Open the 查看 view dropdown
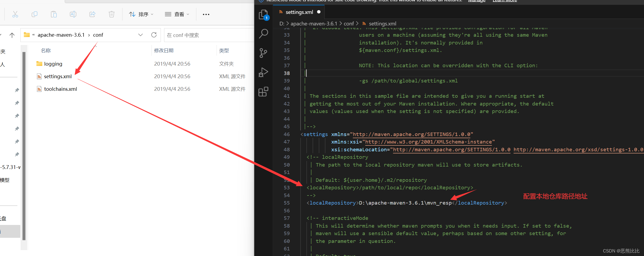This screenshot has height=256, width=644. click(x=177, y=14)
